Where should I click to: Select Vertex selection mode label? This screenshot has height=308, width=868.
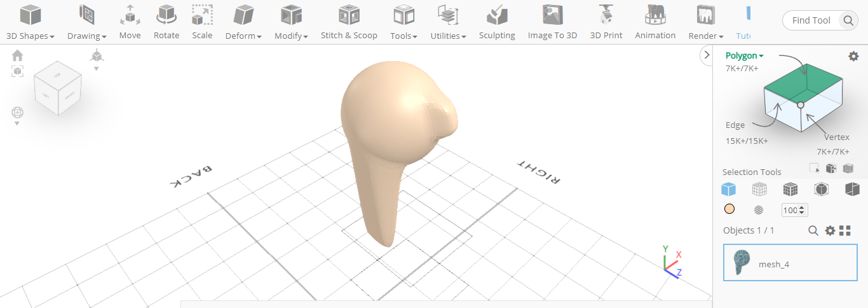837,137
